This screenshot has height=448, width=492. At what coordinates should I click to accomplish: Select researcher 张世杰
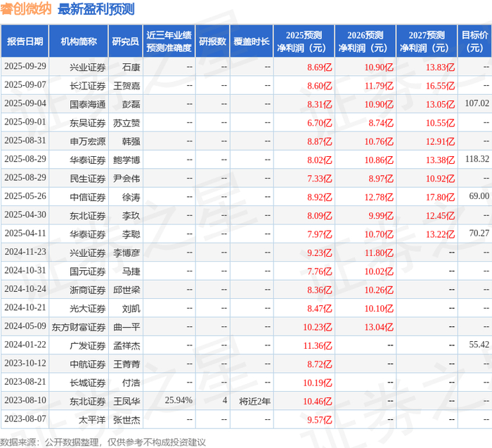click(127, 419)
